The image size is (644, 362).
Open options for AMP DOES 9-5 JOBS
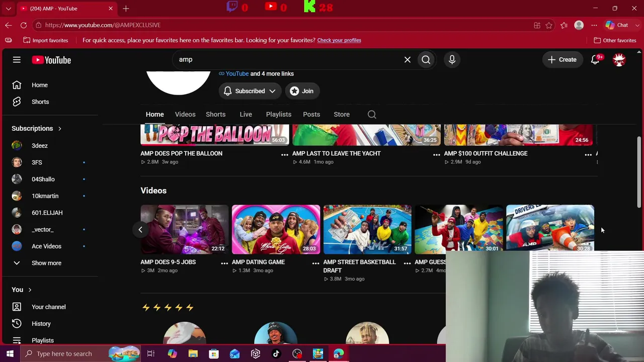pyautogui.click(x=224, y=263)
